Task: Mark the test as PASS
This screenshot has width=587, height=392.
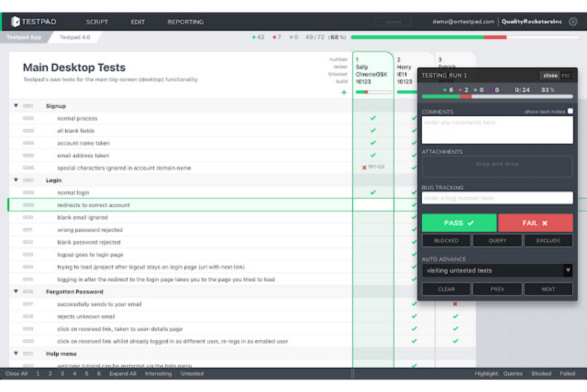Action: tap(459, 223)
